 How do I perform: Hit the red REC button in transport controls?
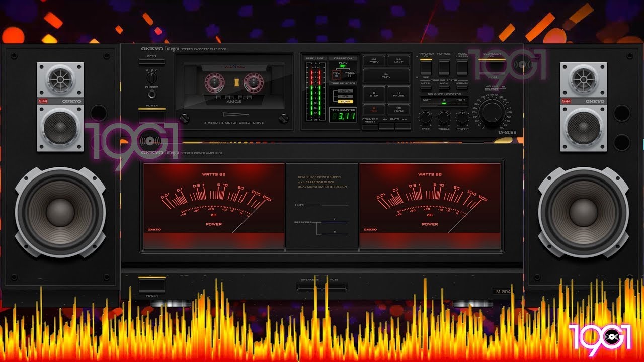[374, 109]
